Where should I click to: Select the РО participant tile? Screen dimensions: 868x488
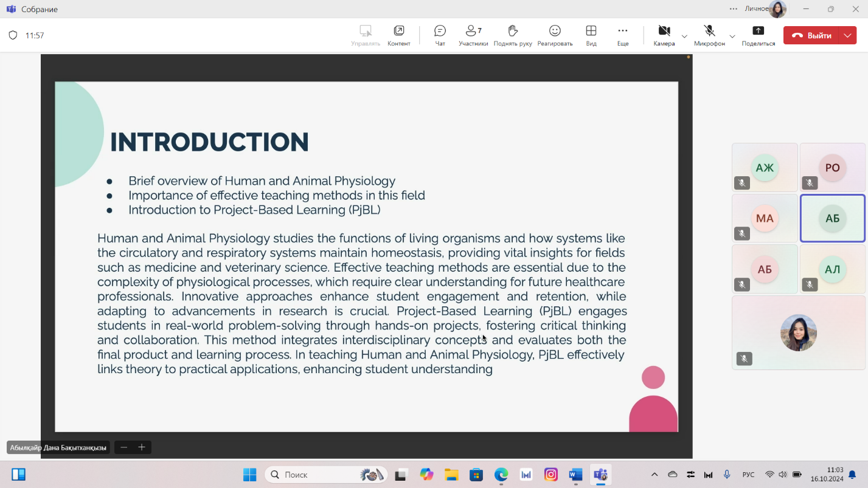[x=832, y=168]
